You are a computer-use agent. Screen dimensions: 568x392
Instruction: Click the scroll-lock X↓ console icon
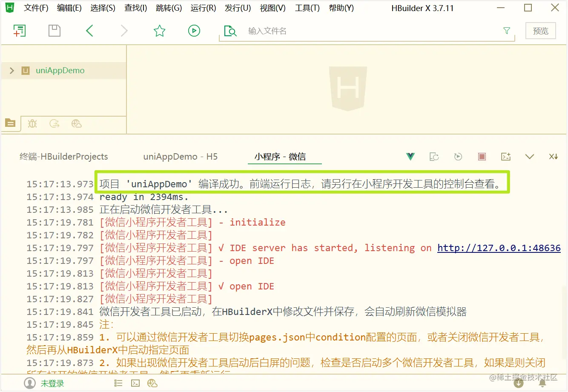(x=554, y=157)
